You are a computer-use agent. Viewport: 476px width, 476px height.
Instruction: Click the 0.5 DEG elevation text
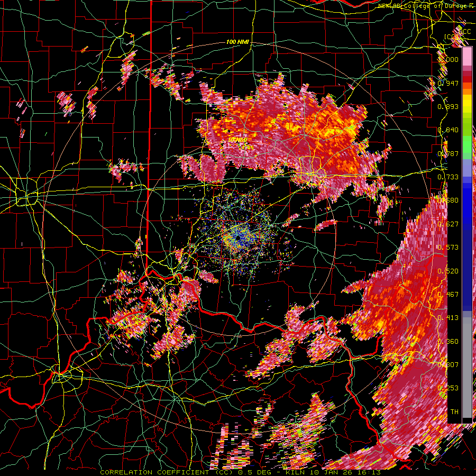pyautogui.click(x=254, y=472)
